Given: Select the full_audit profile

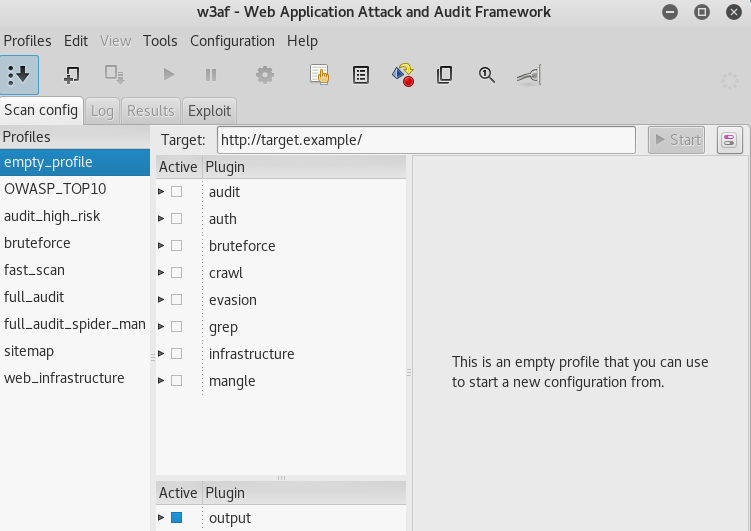Looking at the screenshot, I should pyautogui.click(x=75, y=297).
